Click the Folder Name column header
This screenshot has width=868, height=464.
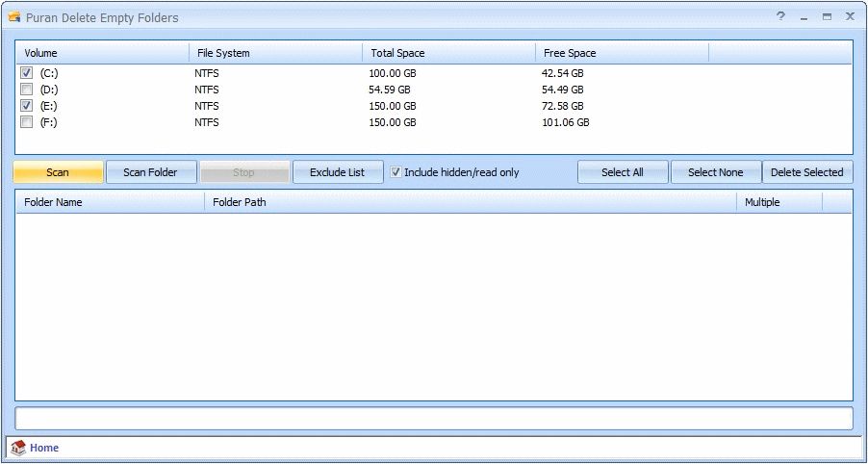pos(110,202)
